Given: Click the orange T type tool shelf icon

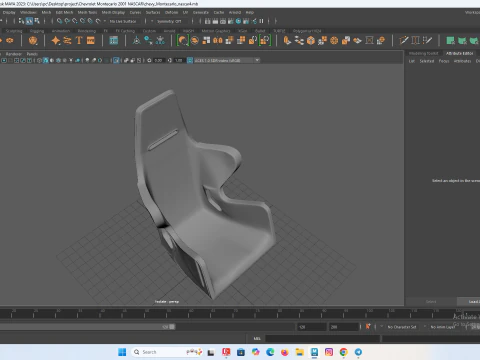Looking at the screenshot, I should [79, 41].
